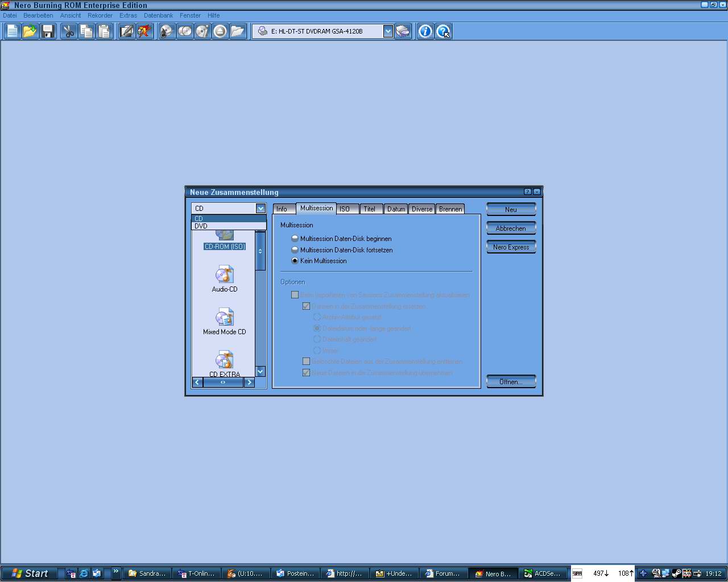728x582 pixels.
Task: Click the compilation list scroll-down arrow
Action: click(x=260, y=372)
